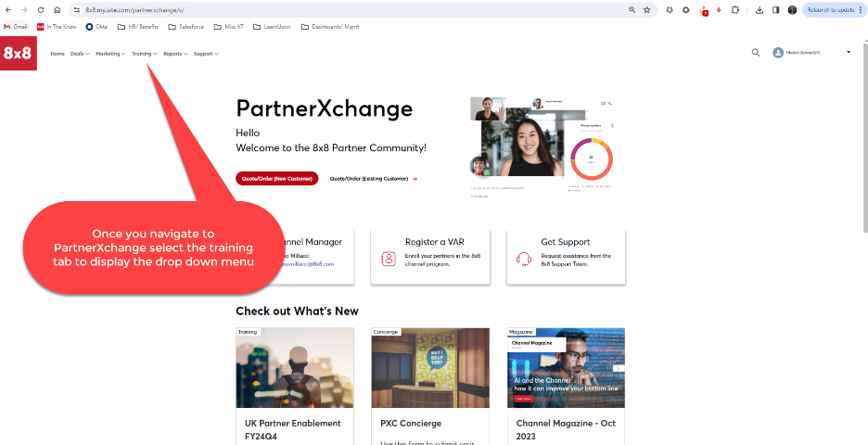Click the blue circular extension icon
The image size is (868, 445).
pos(670,10)
